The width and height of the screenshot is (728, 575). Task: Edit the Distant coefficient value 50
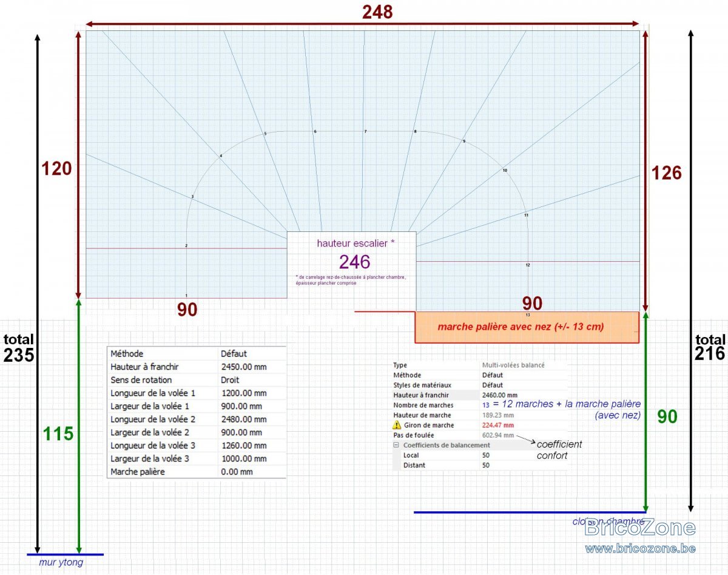point(485,465)
